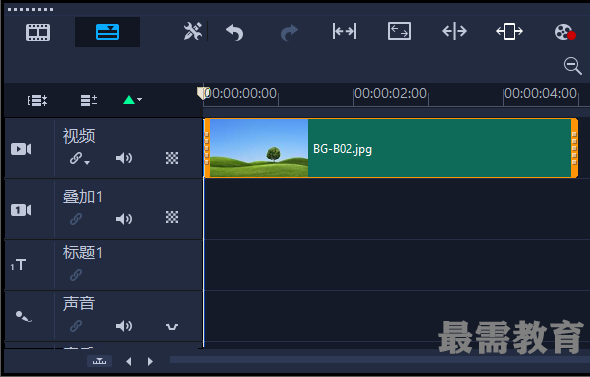Select the 标题1 title track icon
This screenshot has height=377, width=590.
(18, 265)
